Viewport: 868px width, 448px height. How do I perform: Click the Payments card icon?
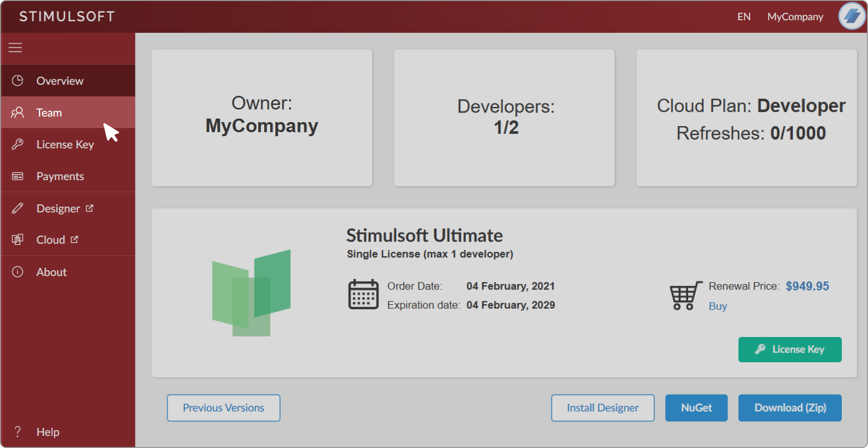click(18, 177)
